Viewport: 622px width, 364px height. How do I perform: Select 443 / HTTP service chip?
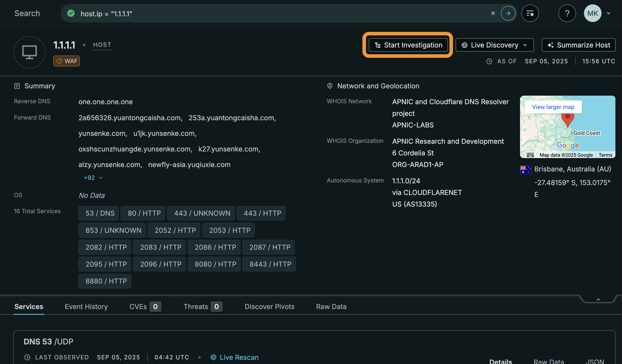point(261,213)
